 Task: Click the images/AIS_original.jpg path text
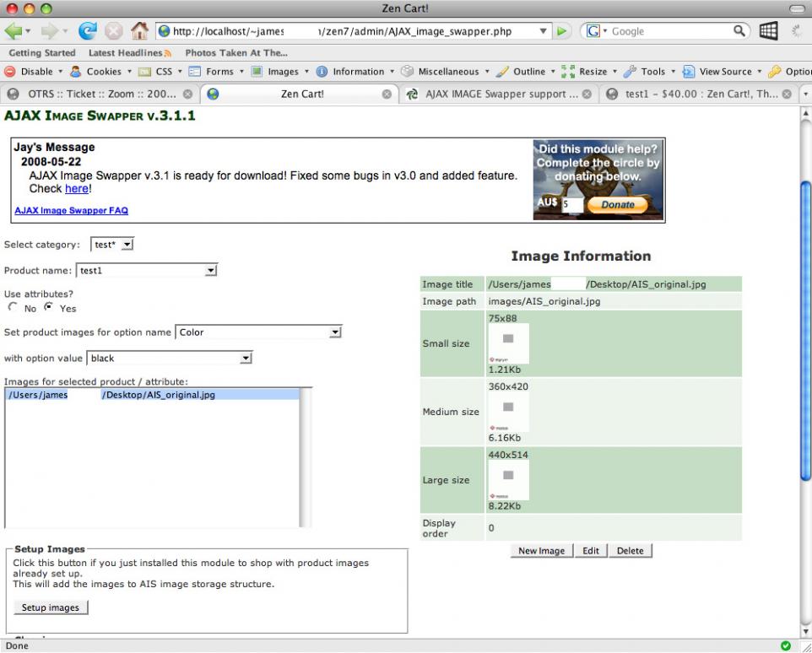[544, 301]
